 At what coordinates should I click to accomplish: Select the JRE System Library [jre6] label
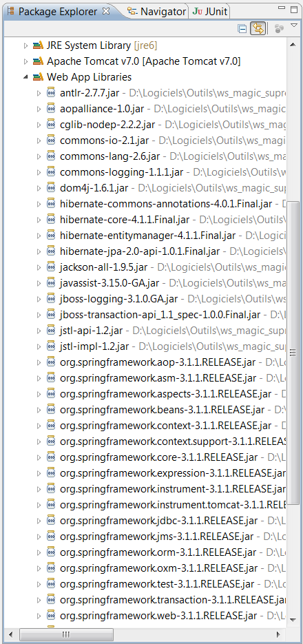(102, 45)
